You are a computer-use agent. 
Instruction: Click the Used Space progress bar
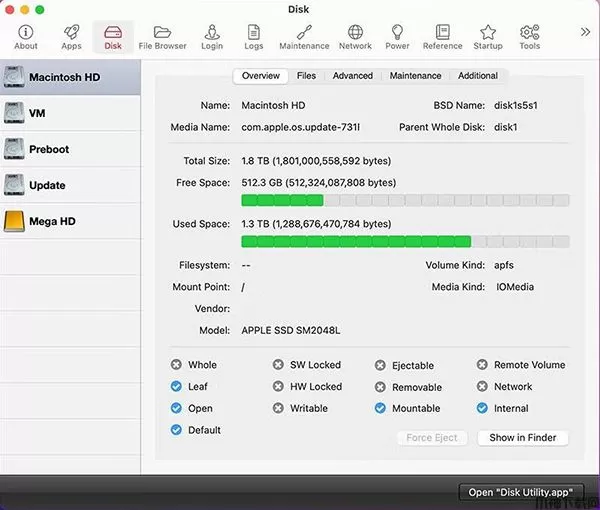pos(405,241)
